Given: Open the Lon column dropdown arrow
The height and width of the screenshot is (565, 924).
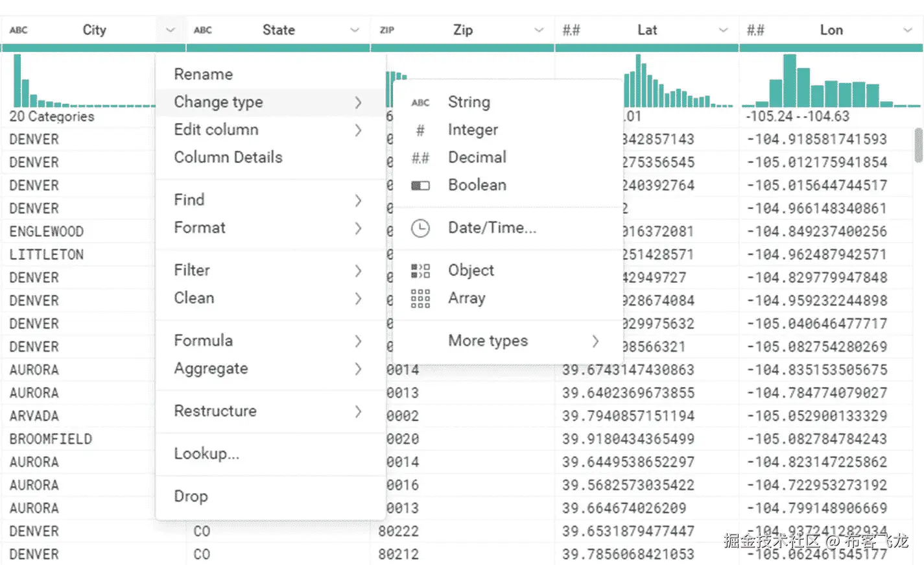Looking at the screenshot, I should (908, 30).
